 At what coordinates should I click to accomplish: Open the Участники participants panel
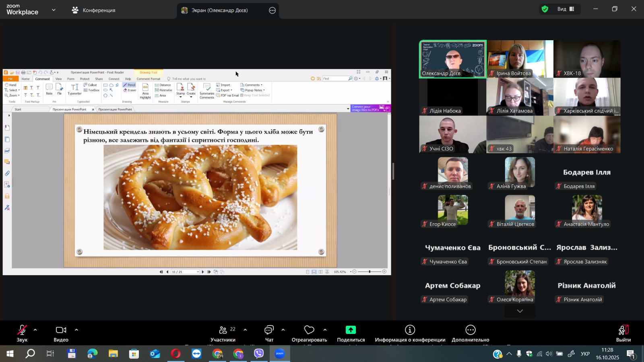pyautogui.click(x=223, y=333)
